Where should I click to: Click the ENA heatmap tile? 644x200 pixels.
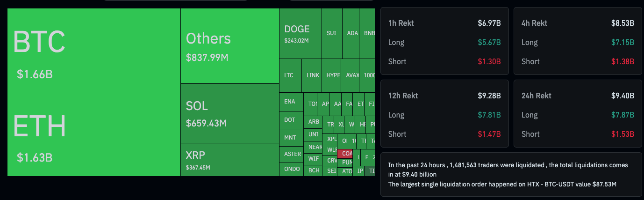tap(291, 102)
